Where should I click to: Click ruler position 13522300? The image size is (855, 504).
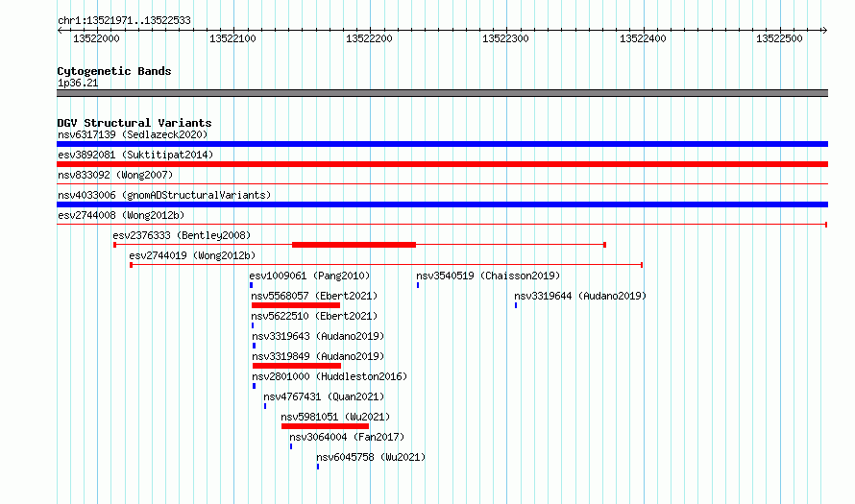coord(505,38)
